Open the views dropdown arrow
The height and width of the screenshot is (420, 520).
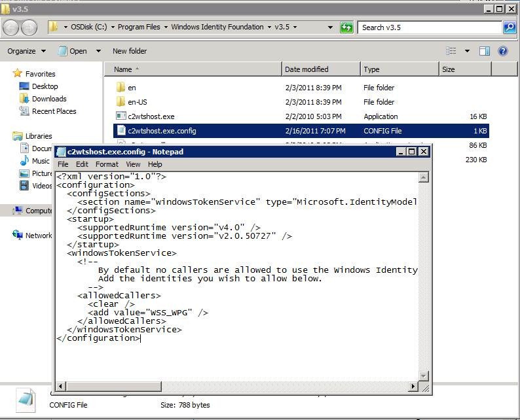[x=467, y=51]
